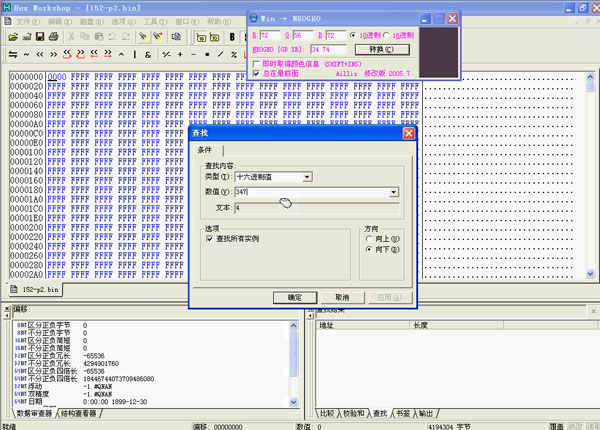Open the 选项 menu
Image resolution: width=600 pixels, height=430 pixels.
tap(124, 21)
